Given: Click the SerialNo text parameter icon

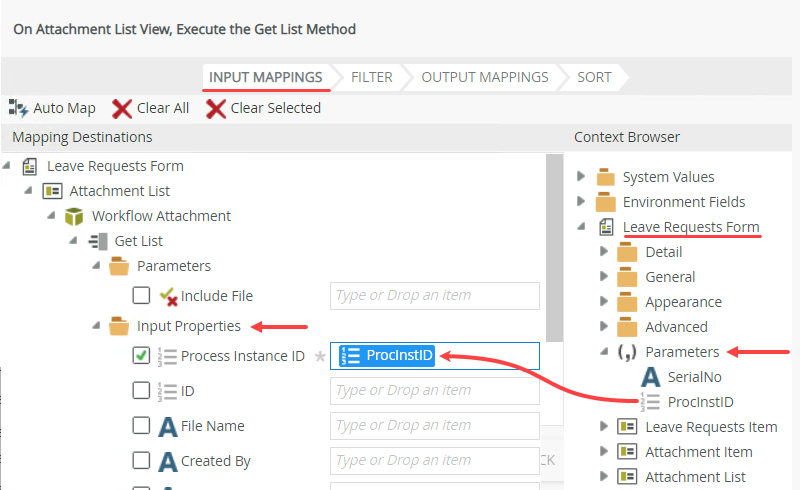Looking at the screenshot, I should point(651,377).
